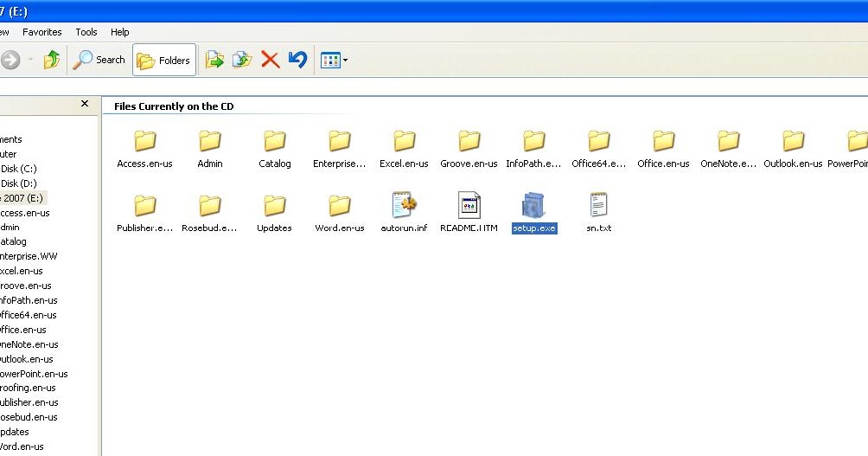Select the OneNote folder icon
The width and height of the screenshot is (868, 456).
point(728,141)
